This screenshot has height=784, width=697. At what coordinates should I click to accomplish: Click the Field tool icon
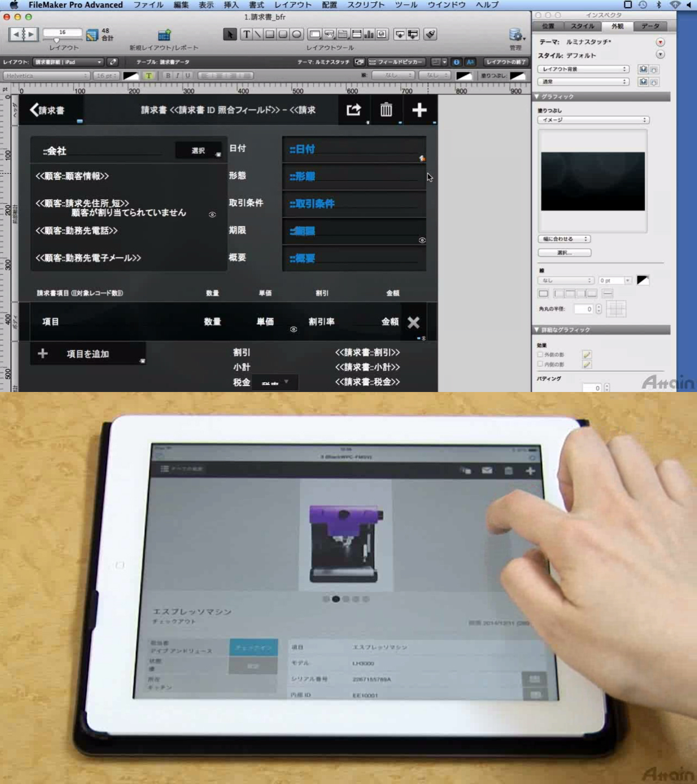(400, 34)
